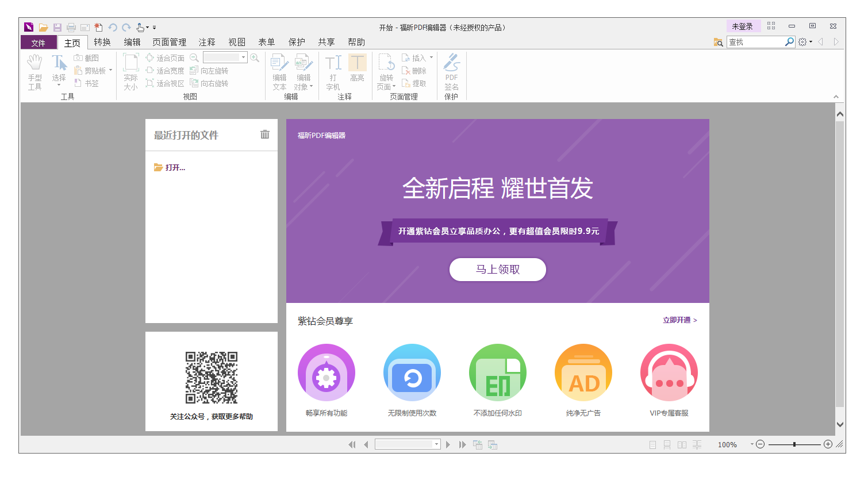Viewport: 868px width, 480px height.
Task: Click the redo arrow icon
Action: 126,27
